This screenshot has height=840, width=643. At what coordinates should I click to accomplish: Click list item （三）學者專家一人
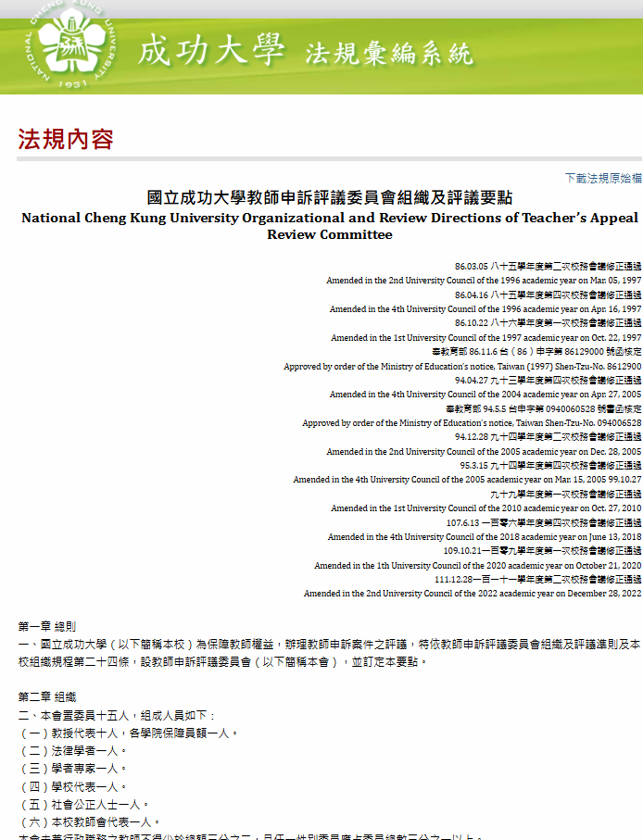[73, 769]
